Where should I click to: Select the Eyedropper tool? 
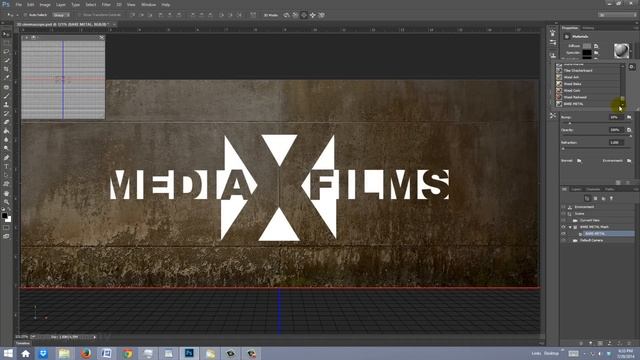[x=6, y=78]
